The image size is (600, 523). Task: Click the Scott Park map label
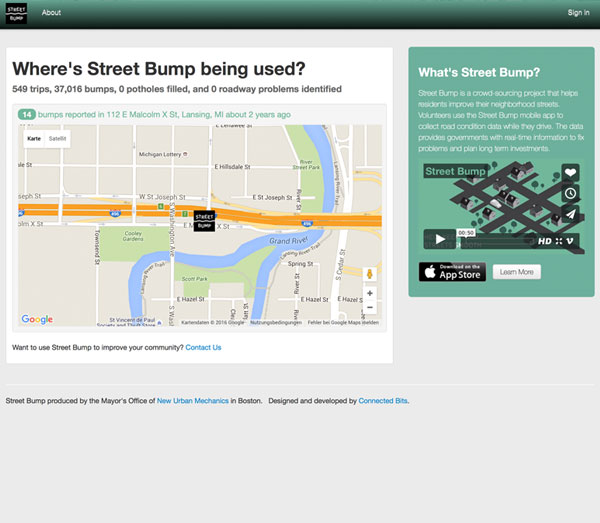point(194,279)
